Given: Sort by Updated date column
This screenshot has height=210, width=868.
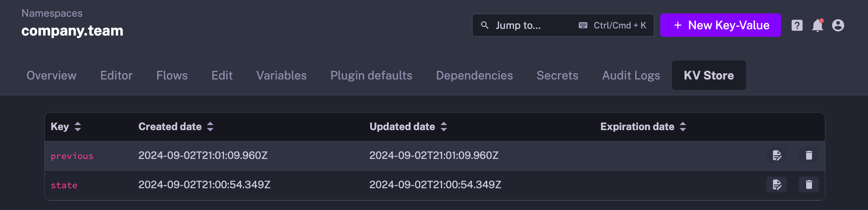Looking at the screenshot, I should (x=444, y=127).
